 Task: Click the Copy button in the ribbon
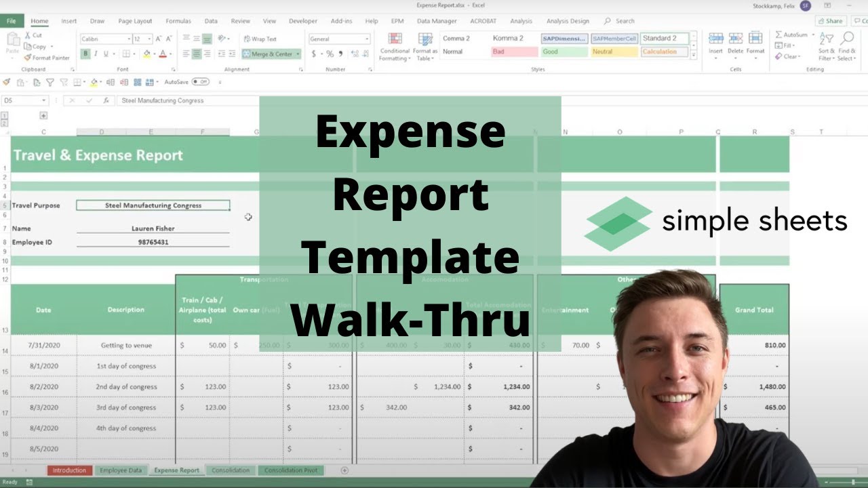pos(35,47)
